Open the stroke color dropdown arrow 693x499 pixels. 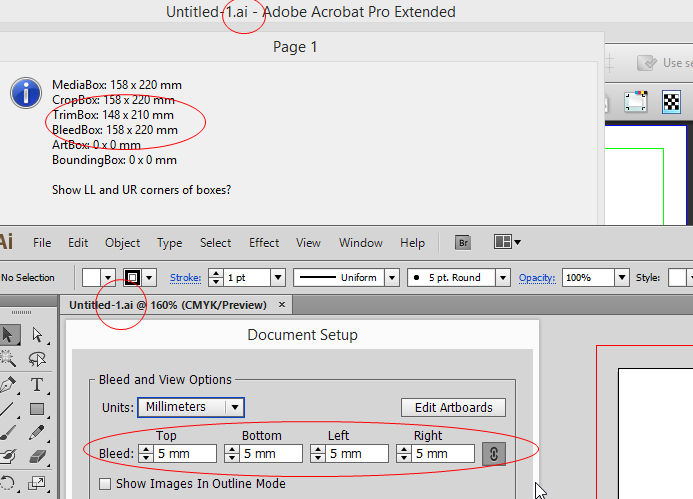pyautogui.click(x=149, y=278)
